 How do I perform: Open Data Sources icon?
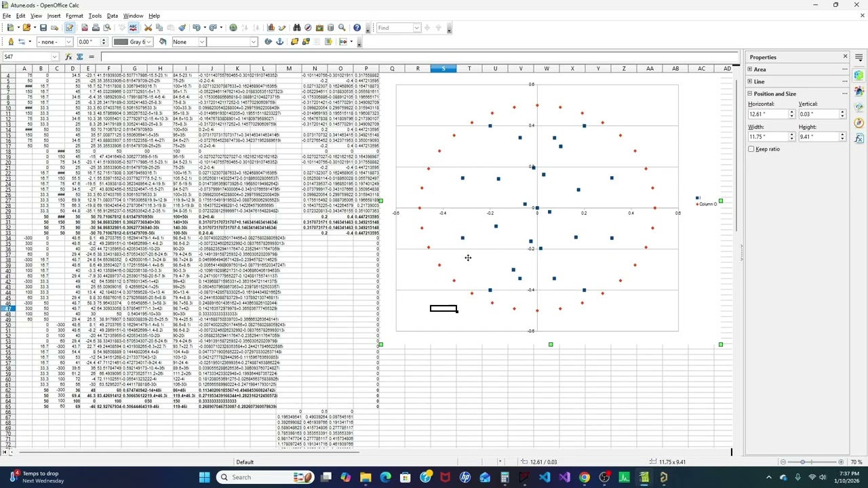pyautogui.click(x=330, y=28)
